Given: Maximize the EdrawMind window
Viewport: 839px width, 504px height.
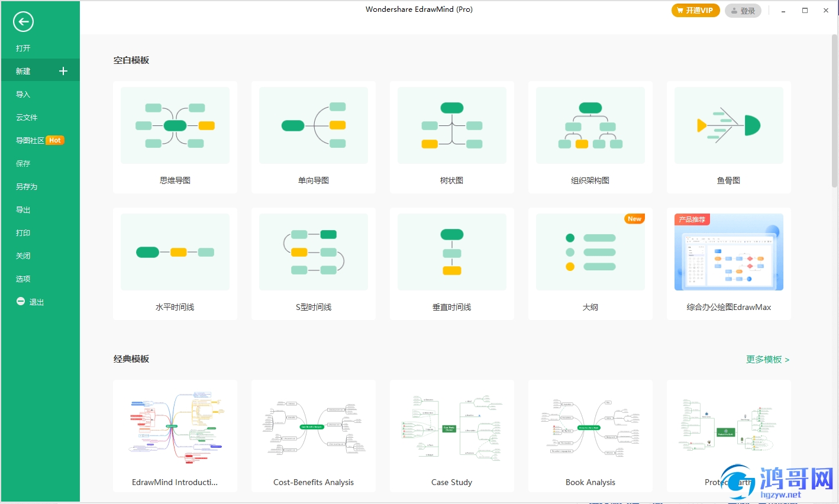Looking at the screenshot, I should point(805,11).
